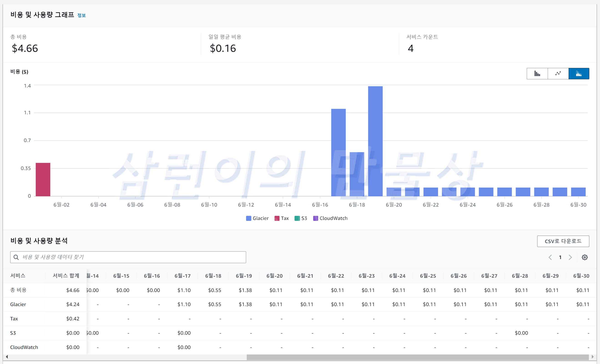Switch to bar chart view
The width and height of the screenshot is (600, 364).
[x=537, y=73]
